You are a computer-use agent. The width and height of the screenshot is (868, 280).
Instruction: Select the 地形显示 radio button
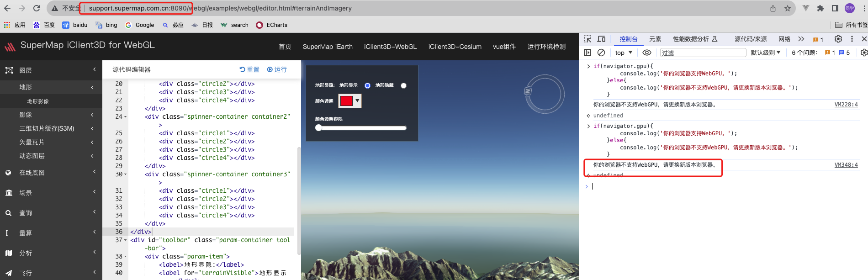(367, 85)
